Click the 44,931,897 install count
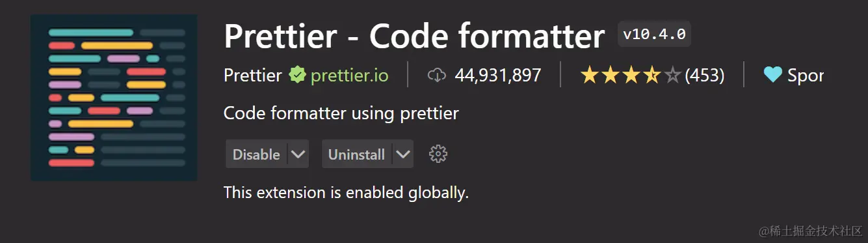This screenshot has height=243, width=868. click(498, 76)
